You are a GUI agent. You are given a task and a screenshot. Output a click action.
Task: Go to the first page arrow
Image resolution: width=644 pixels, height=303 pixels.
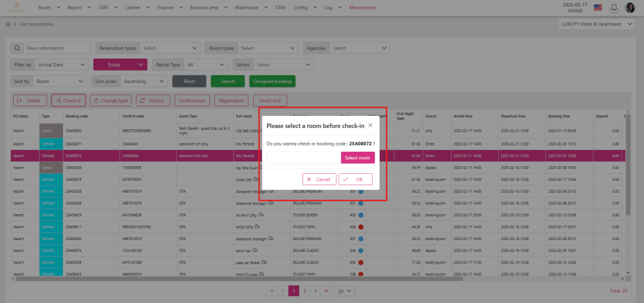(272, 291)
